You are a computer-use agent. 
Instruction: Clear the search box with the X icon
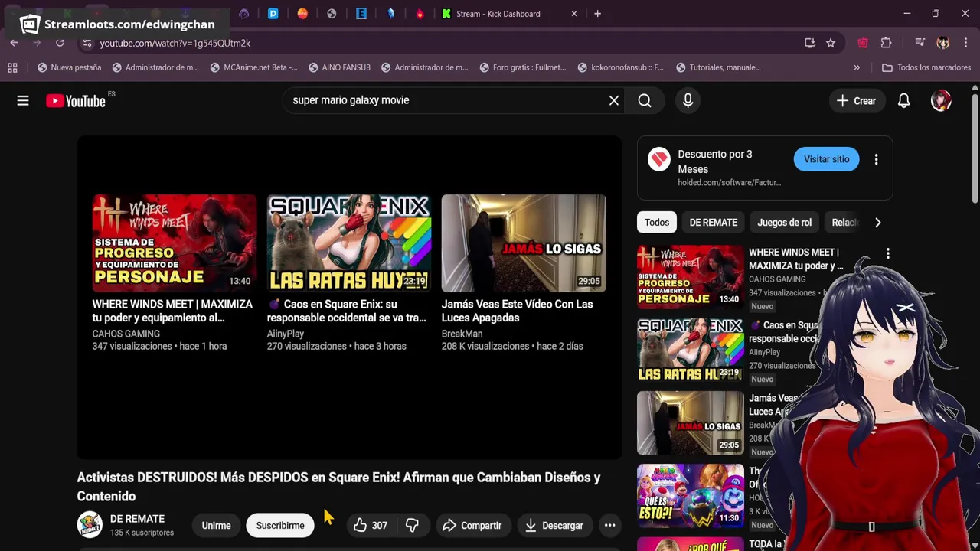614,100
